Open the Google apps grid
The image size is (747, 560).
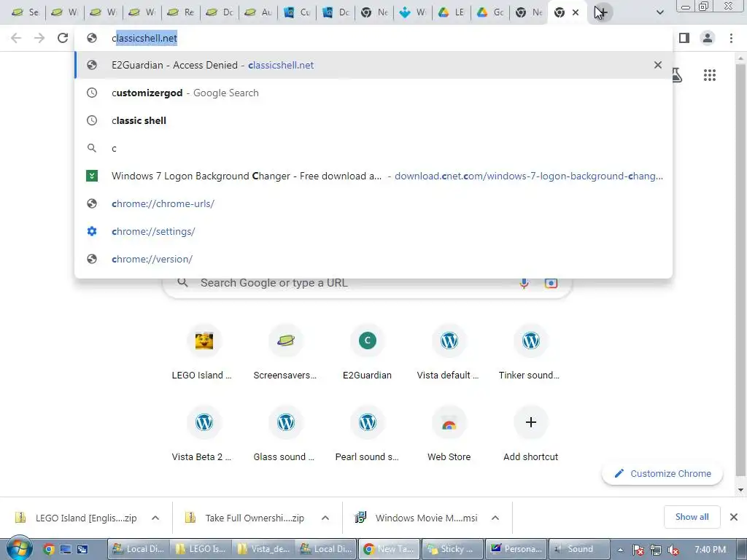[x=709, y=75]
